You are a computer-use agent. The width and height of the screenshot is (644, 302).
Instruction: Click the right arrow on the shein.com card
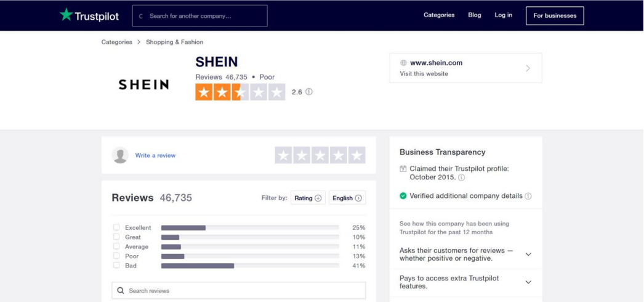pos(528,68)
